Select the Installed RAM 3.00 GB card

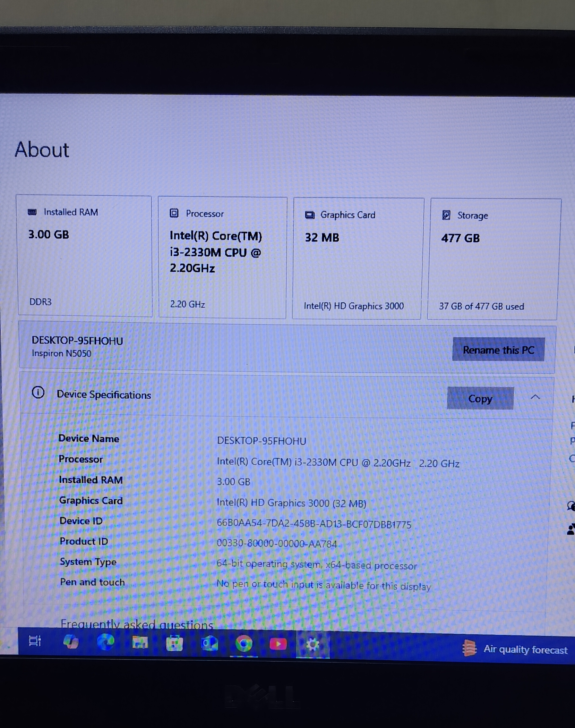[x=84, y=256]
